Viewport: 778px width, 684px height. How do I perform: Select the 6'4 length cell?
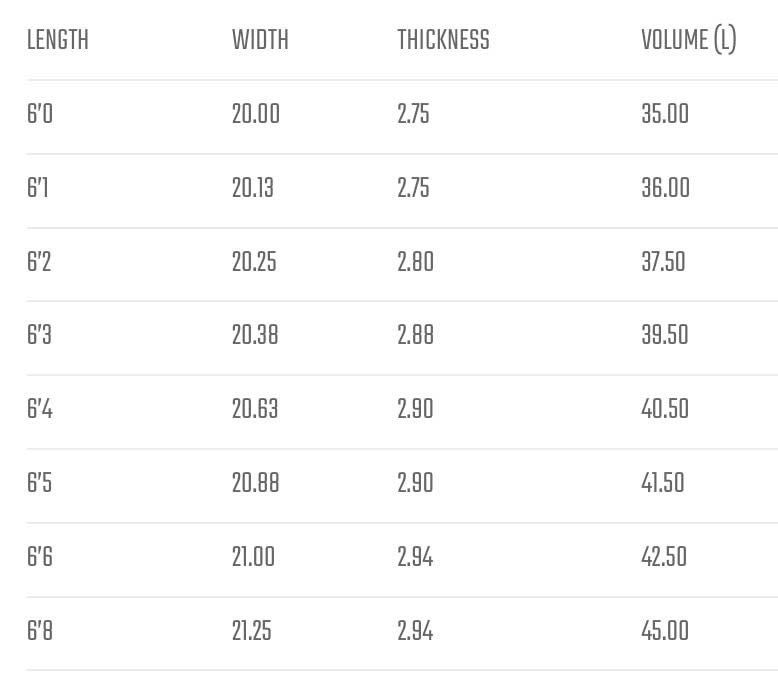40,409
